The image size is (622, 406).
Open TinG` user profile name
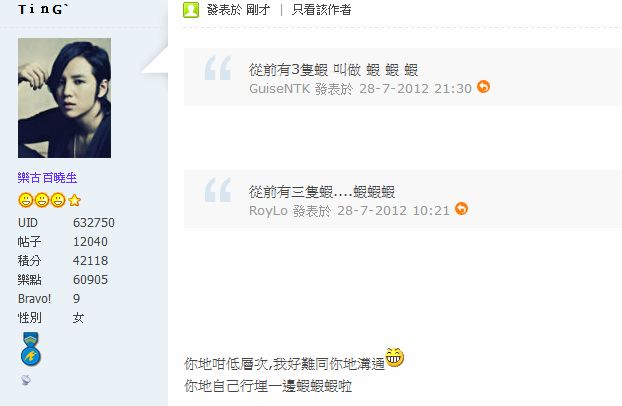point(43,9)
